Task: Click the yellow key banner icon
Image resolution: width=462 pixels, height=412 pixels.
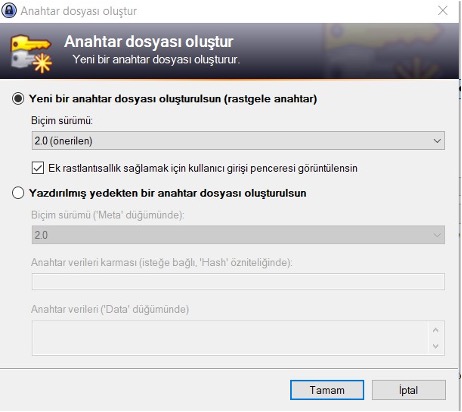Action: [x=31, y=54]
